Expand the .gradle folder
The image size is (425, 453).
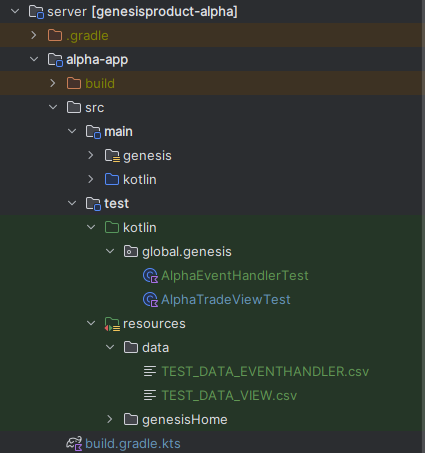[x=34, y=35]
